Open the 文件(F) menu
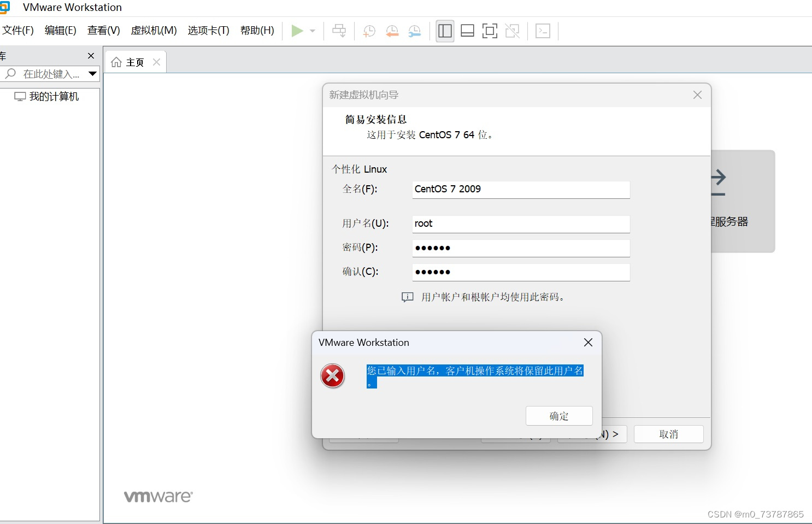The image size is (812, 524). (x=18, y=31)
